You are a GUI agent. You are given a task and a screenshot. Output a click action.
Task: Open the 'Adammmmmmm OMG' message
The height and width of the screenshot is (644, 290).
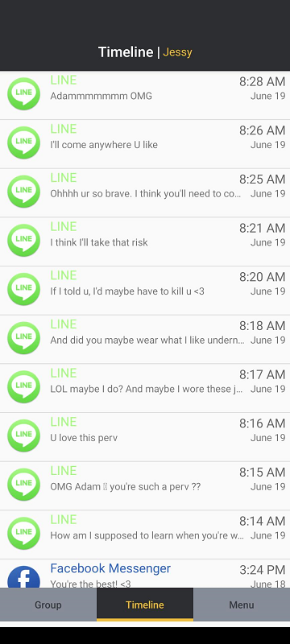145,96
